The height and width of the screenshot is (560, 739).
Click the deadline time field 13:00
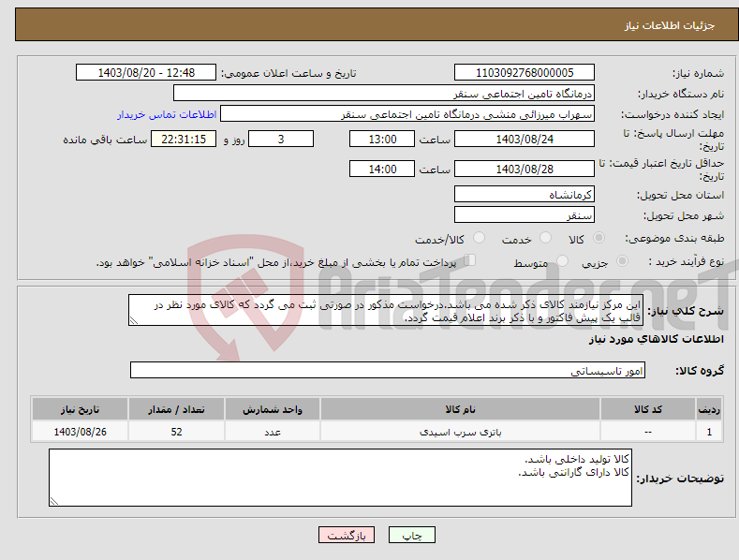tap(382, 139)
